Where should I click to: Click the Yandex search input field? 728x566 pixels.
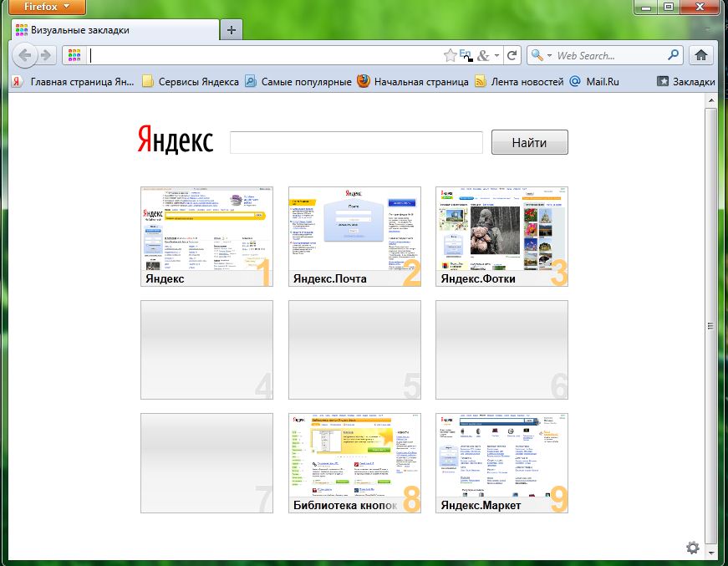pyautogui.click(x=356, y=143)
